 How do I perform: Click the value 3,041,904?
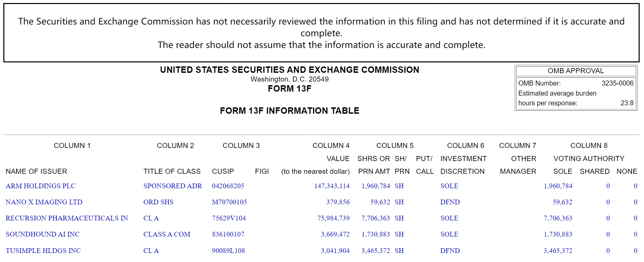pyautogui.click(x=335, y=251)
